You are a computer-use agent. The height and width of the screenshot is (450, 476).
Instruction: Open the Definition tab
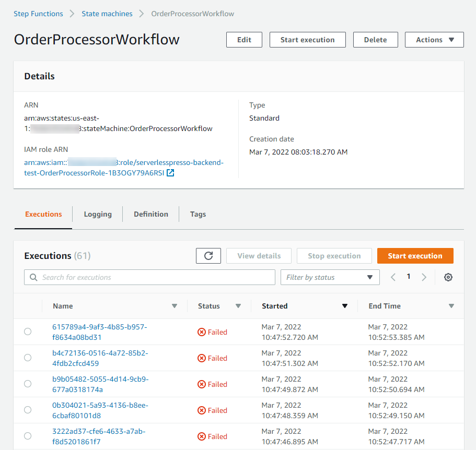[151, 214]
